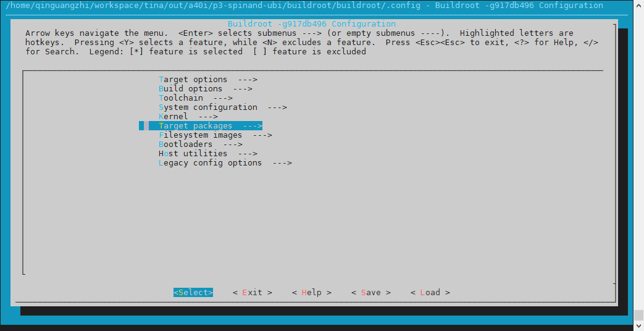Click the < Load > button
Image resolution: width=644 pixels, height=331 pixels.
[430, 292]
